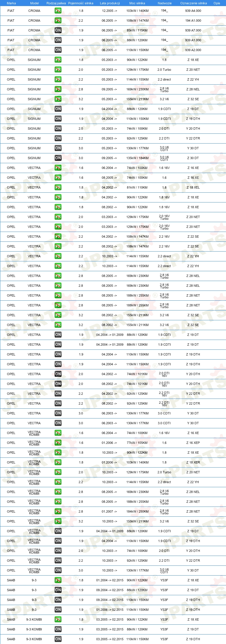The image size is (226, 644).
Task: Select petrol icon in VECTRA KOMBI Z 16 XEP row
Action: (58, 443)
